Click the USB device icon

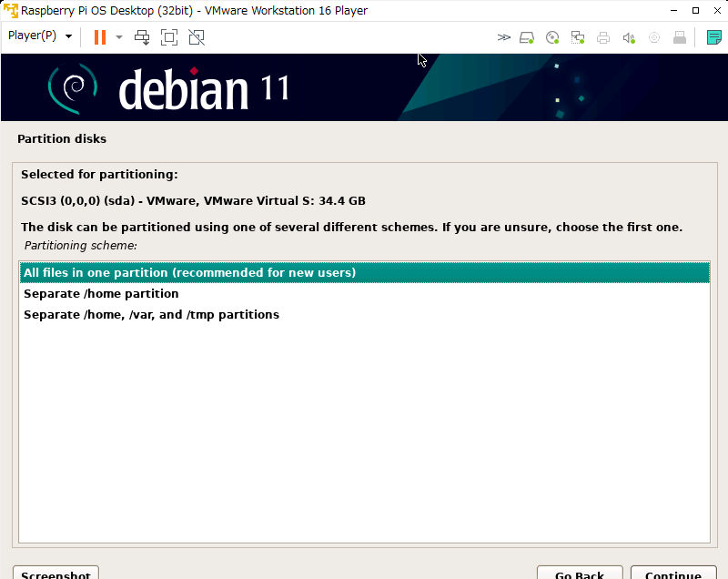coord(680,37)
